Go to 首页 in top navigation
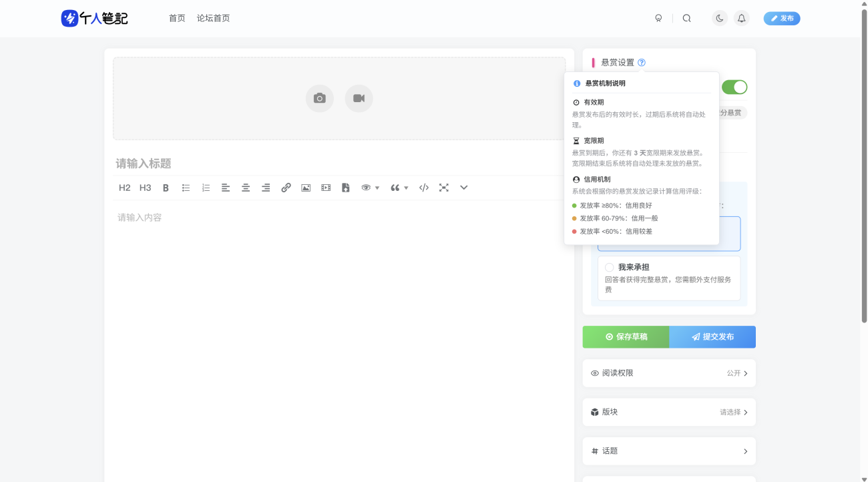Screen dimensions: 868x482 pos(177,19)
